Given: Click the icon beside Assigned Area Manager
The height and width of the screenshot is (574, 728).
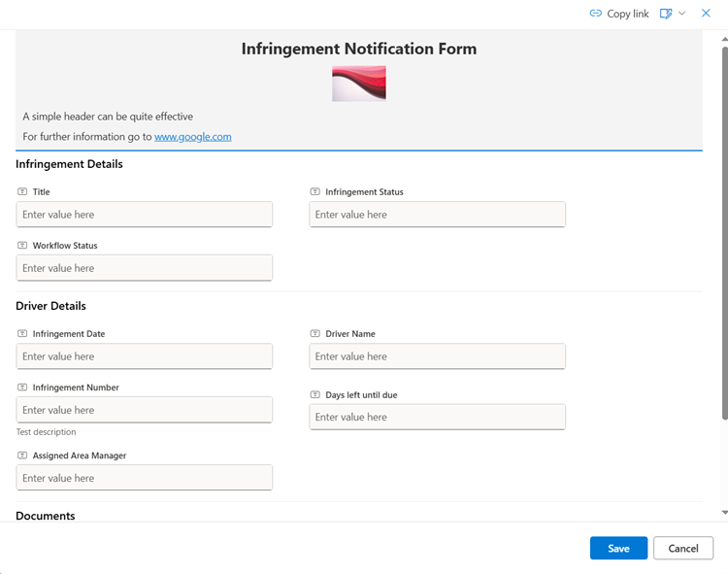Looking at the screenshot, I should point(22,456).
